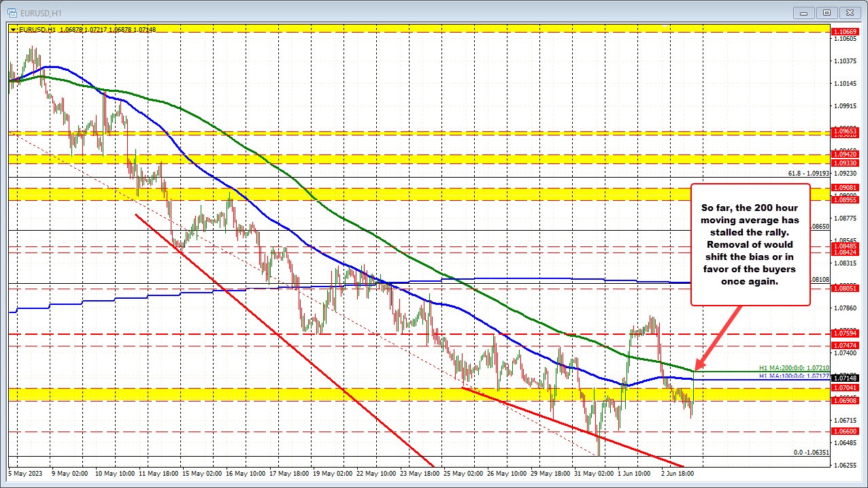
Task: Click the 1.07860 price axis value
Action: [x=844, y=308]
